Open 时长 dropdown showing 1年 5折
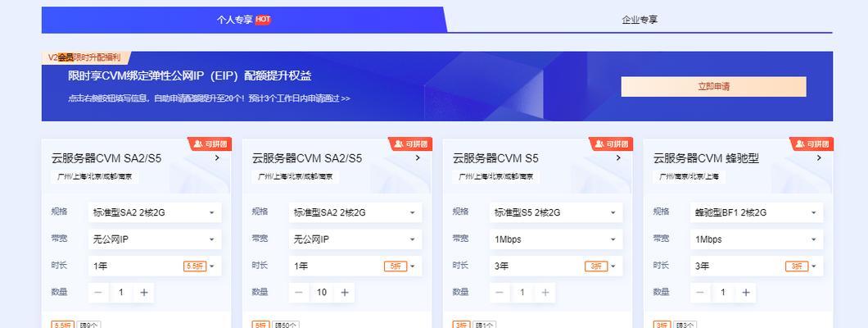 (x=355, y=266)
